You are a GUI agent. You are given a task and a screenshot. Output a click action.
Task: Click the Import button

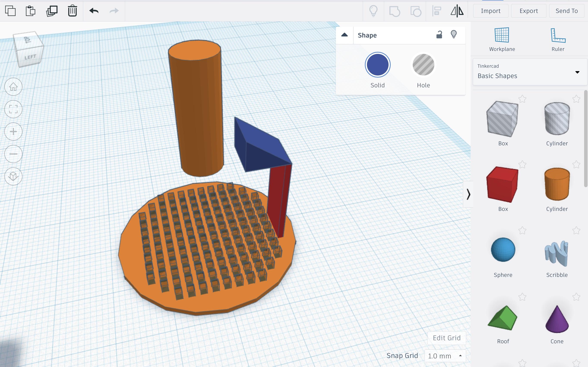coord(491,11)
